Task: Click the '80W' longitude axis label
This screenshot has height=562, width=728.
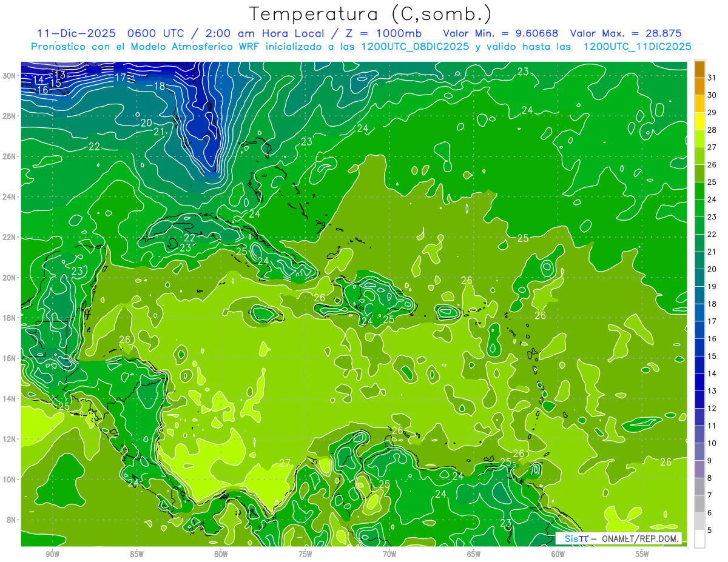Action: click(x=221, y=554)
